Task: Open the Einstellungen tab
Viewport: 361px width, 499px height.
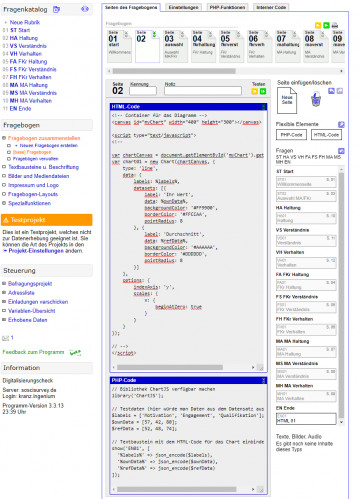Action: (x=183, y=7)
